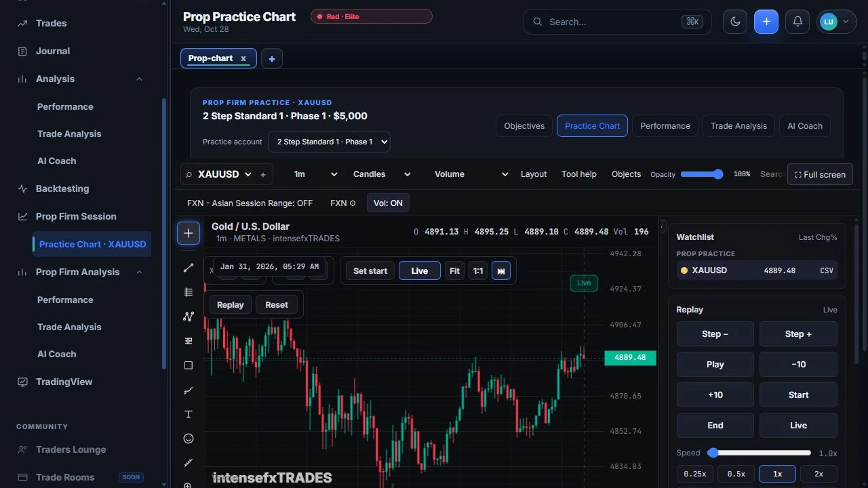This screenshot has height=488, width=868.
Task: Open the 1m timeframe dropdown
Action: pos(315,174)
